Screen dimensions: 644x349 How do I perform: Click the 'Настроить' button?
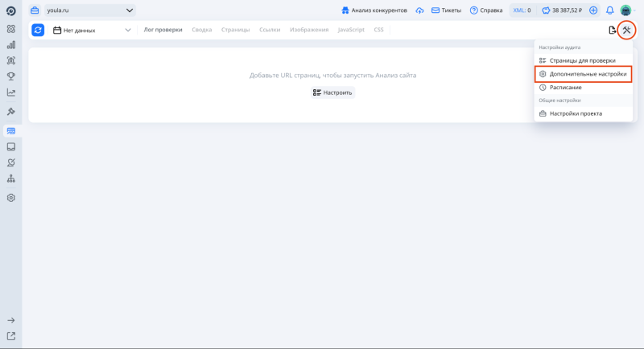(332, 92)
